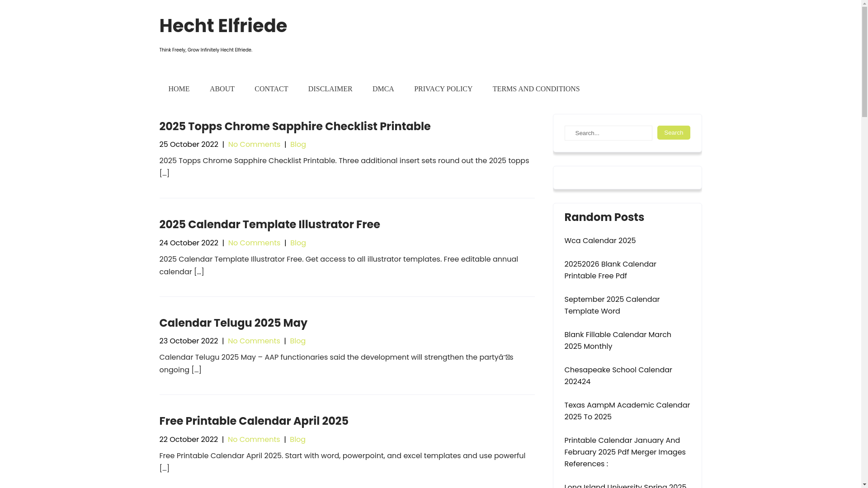Visit Chesapeake School Calendar 202424 post
Screen dimensions: 868x488
pyautogui.click(x=618, y=376)
